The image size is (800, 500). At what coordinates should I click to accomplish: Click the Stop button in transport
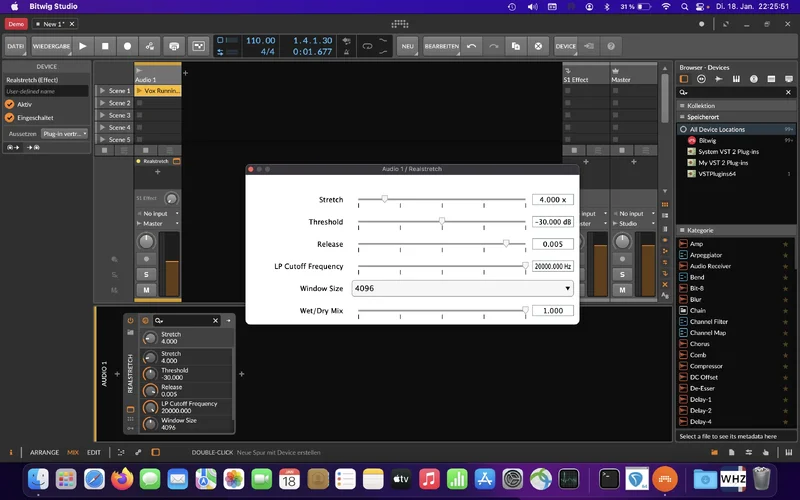[x=105, y=46]
